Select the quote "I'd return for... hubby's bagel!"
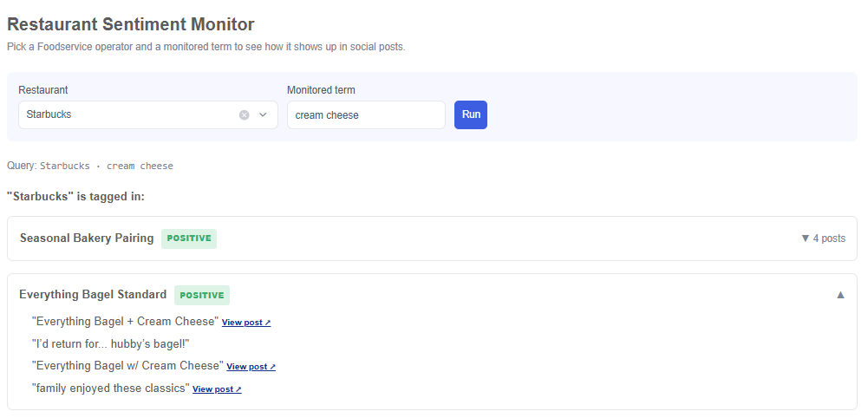This screenshot has width=868, height=418. click(x=111, y=343)
